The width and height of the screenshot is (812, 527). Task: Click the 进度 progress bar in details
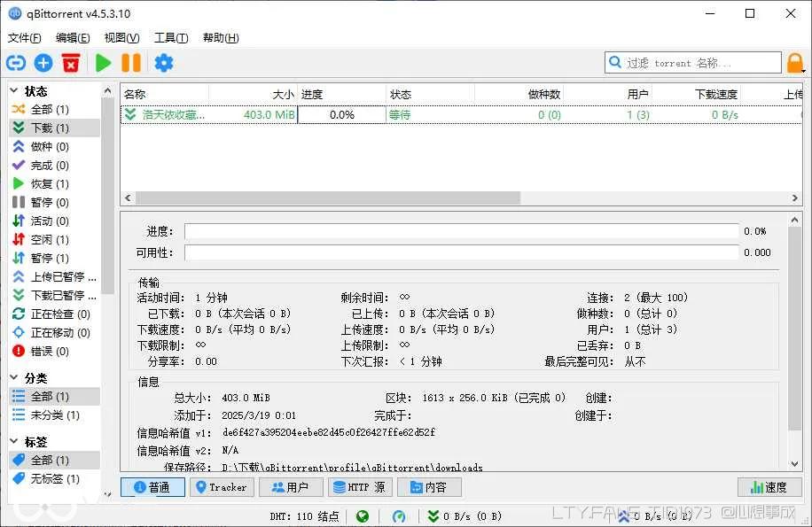[462, 231]
